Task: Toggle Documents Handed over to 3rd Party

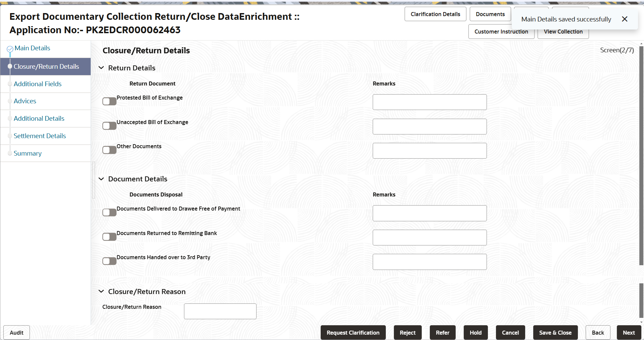Action: [x=109, y=261]
